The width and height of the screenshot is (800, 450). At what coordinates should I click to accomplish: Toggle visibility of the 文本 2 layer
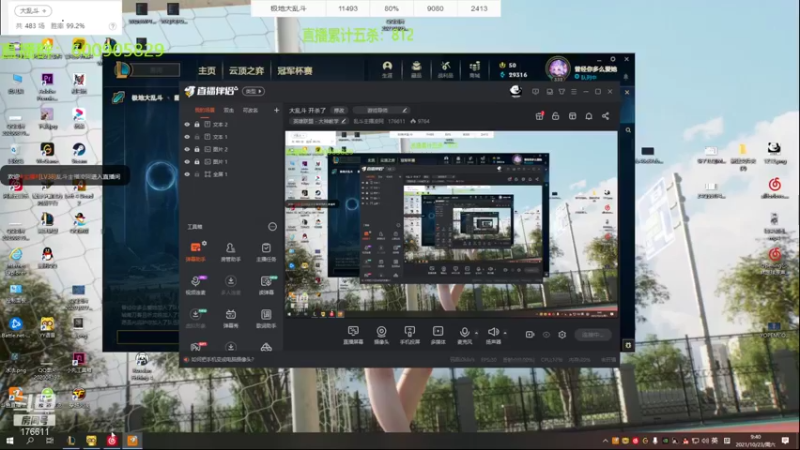click(x=187, y=124)
